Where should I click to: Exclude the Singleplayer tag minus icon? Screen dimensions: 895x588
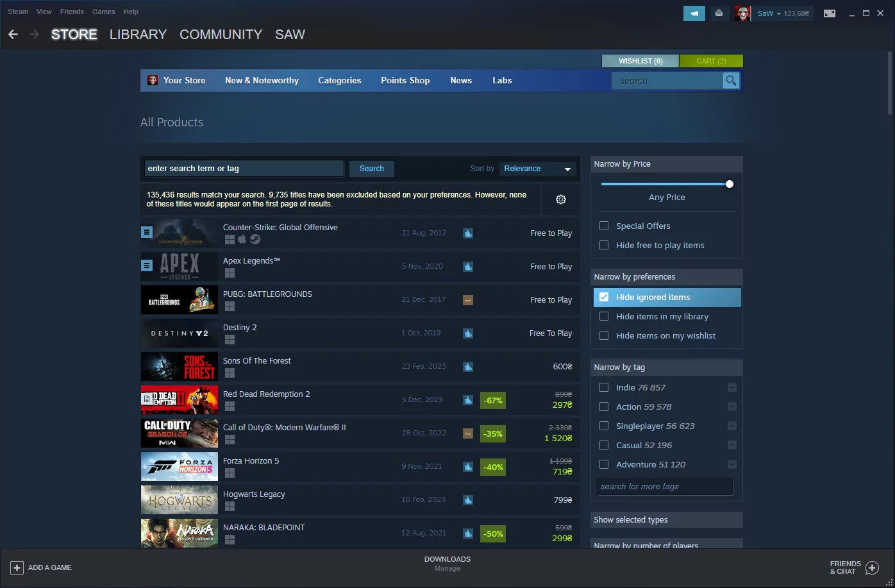click(x=732, y=426)
